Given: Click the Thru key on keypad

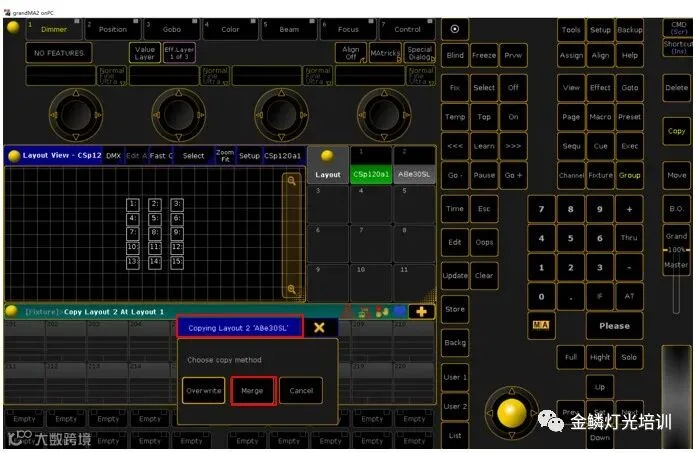Looking at the screenshot, I should [x=629, y=238].
